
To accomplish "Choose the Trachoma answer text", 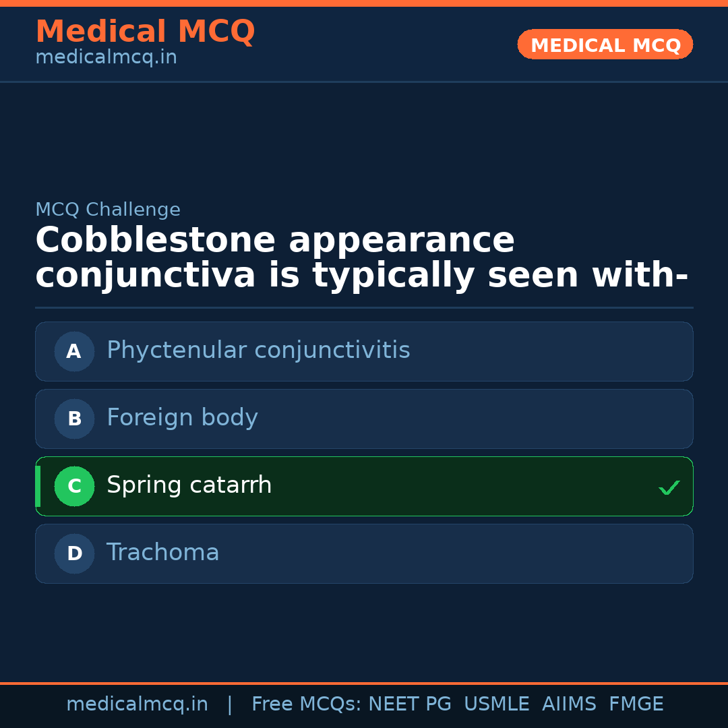I will click(162, 553).
